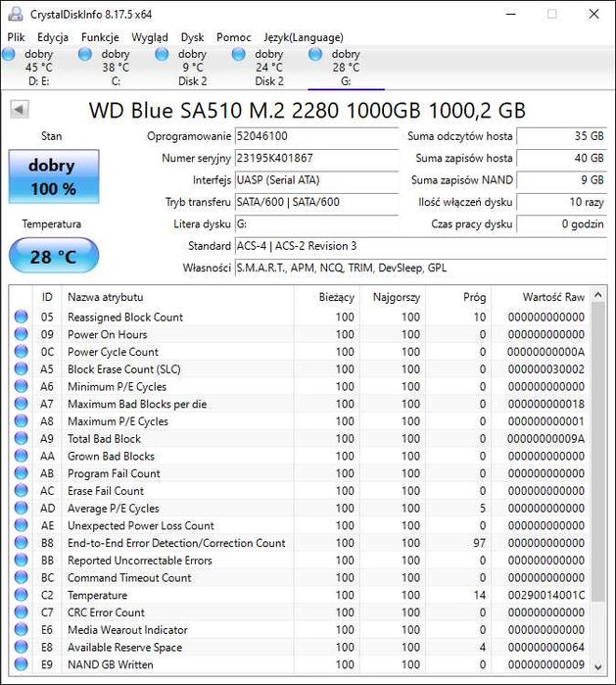Viewport: 616px width, 685px height.
Task: Click status orb for Minimum P/E Cycles
Action: click(x=21, y=386)
